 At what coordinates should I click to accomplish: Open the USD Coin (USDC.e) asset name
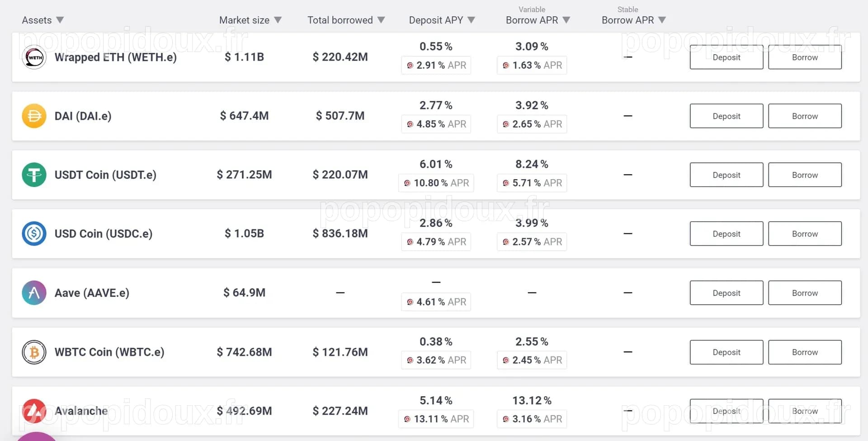click(x=104, y=233)
